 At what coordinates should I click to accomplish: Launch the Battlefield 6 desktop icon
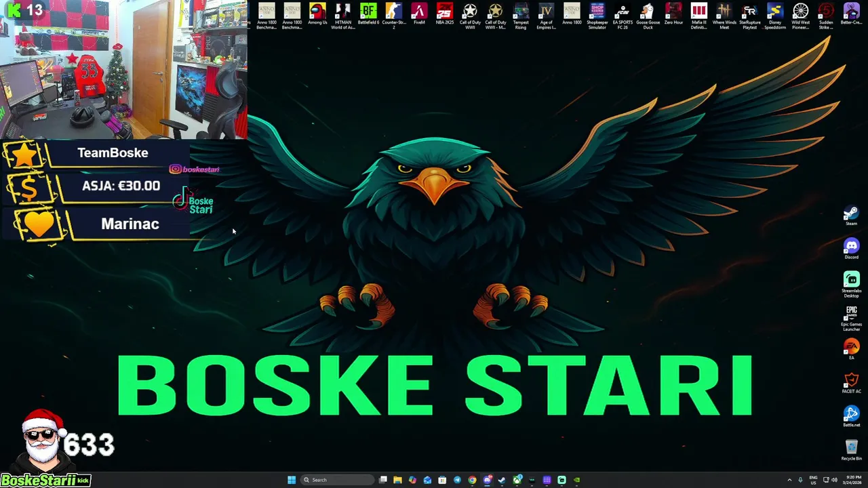(368, 15)
